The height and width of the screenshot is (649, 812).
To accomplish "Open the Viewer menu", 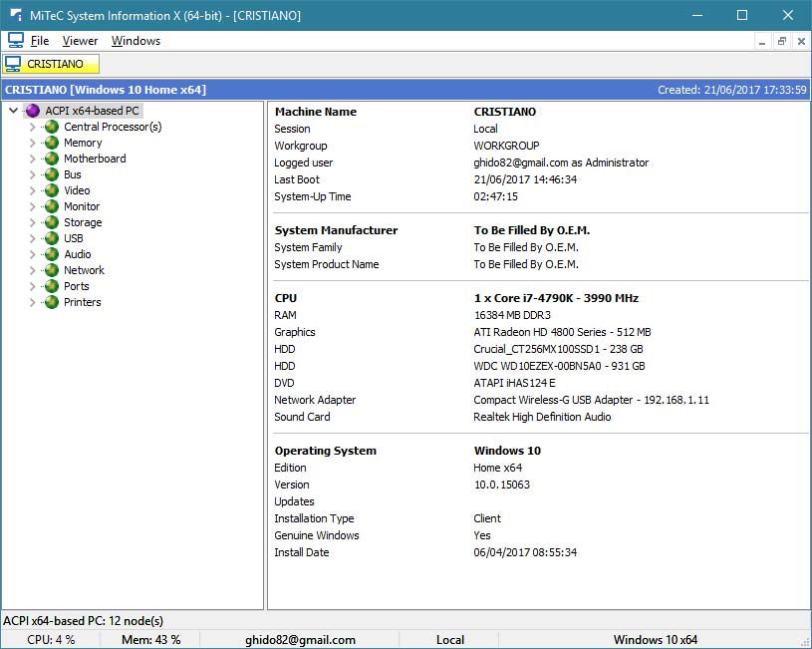I will point(80,41).
